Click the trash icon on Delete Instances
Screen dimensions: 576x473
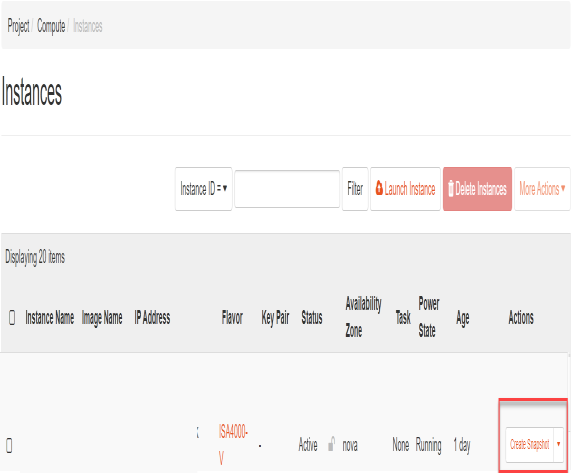(x=451, y=189)
